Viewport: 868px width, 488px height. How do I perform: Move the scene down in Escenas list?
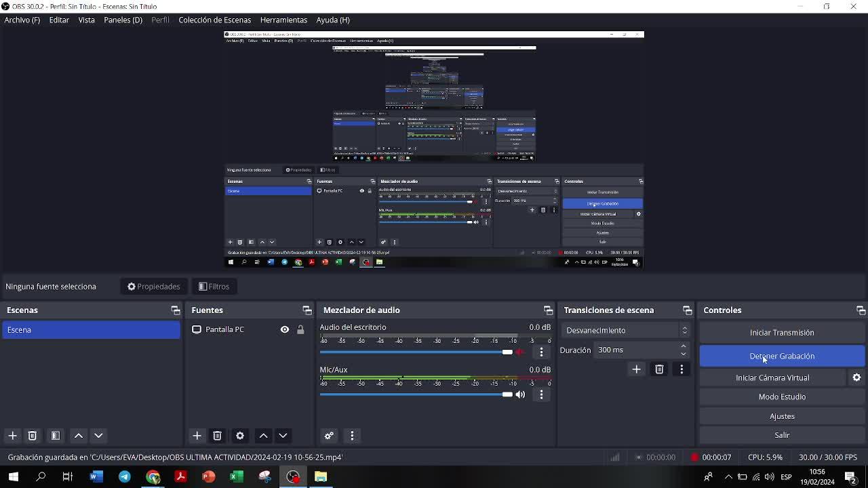(x=98, y=436)
